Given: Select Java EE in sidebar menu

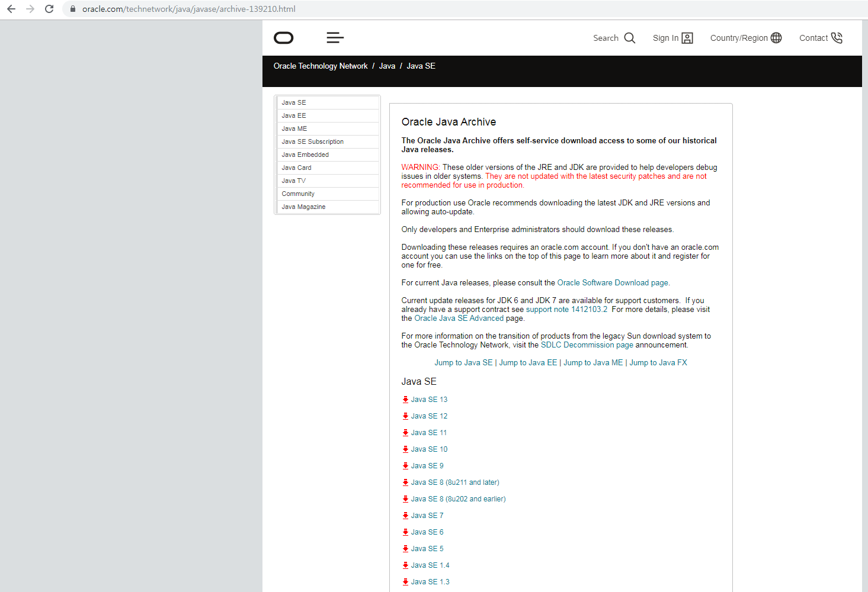Looking at the screenshot, I should tap(328, 115).
